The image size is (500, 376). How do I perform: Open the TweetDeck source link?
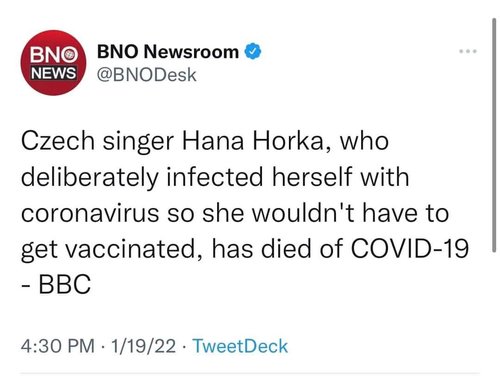pos(240,346)
